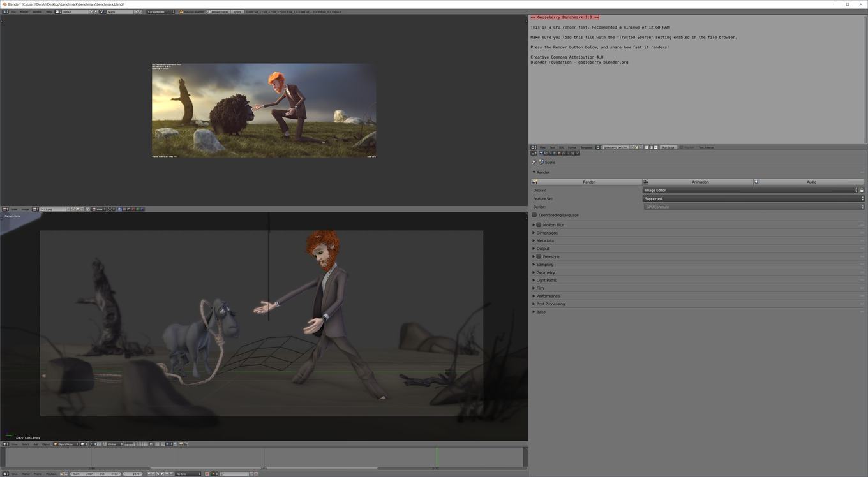Open the Global orientation dropdown
The image size is (868, 477).
[116, 444]
